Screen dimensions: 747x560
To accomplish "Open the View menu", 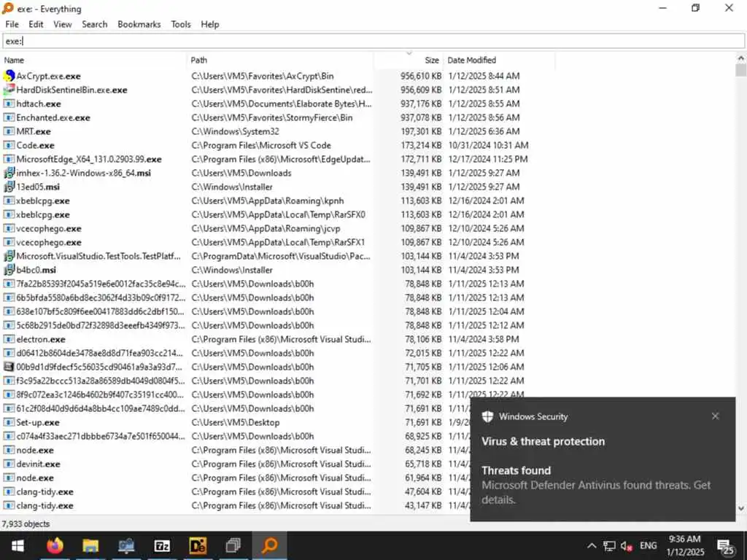I will pyautogui.click(x=63, y=24).
